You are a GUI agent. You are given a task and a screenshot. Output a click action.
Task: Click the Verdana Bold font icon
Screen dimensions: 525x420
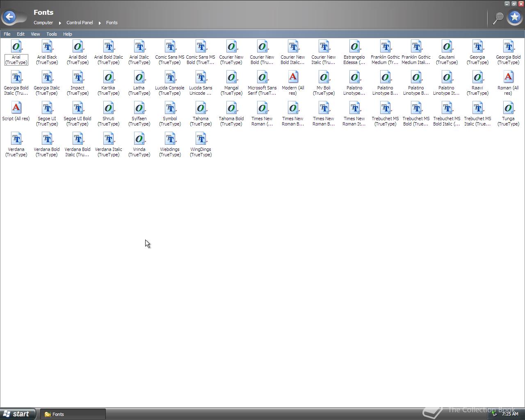click(x=47, y=139)
